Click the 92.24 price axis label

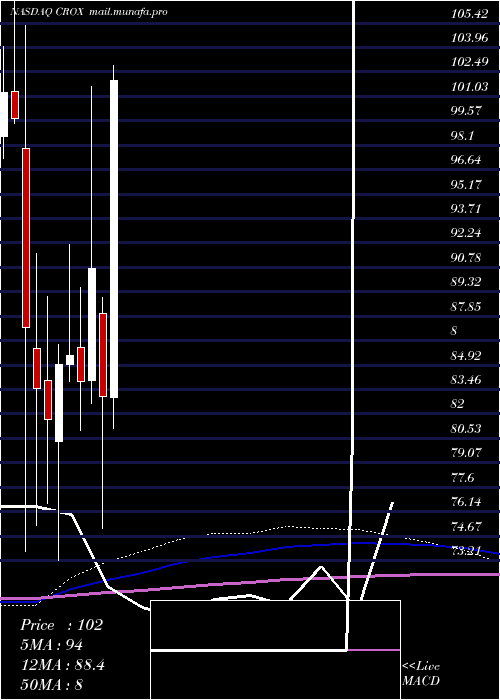click(467, 233)
